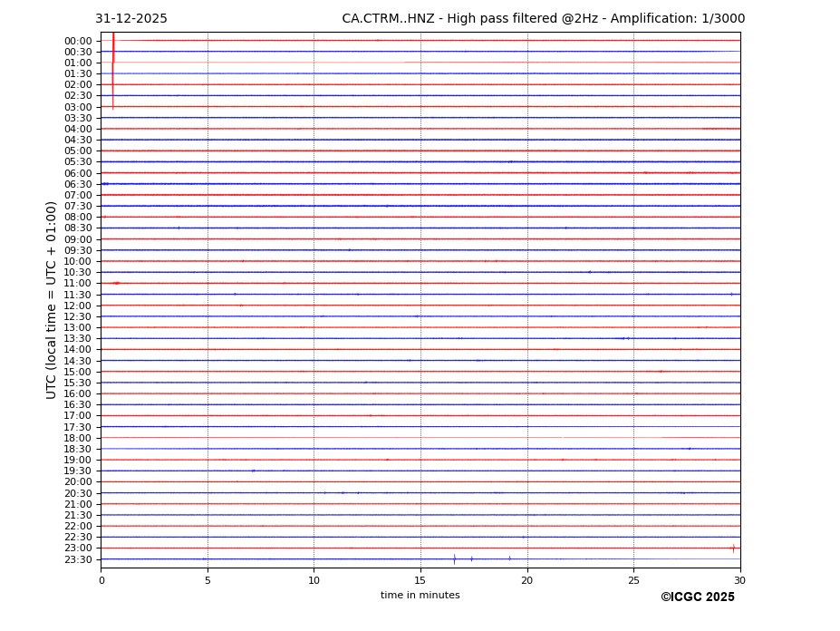Select the 30 tick on the minutes axis

(739, 580)
